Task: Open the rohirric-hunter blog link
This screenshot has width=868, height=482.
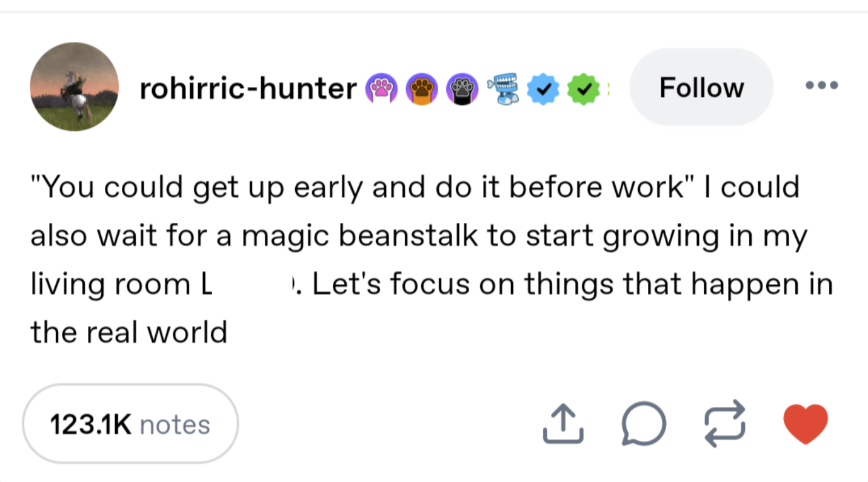Action: click(248, 89)
